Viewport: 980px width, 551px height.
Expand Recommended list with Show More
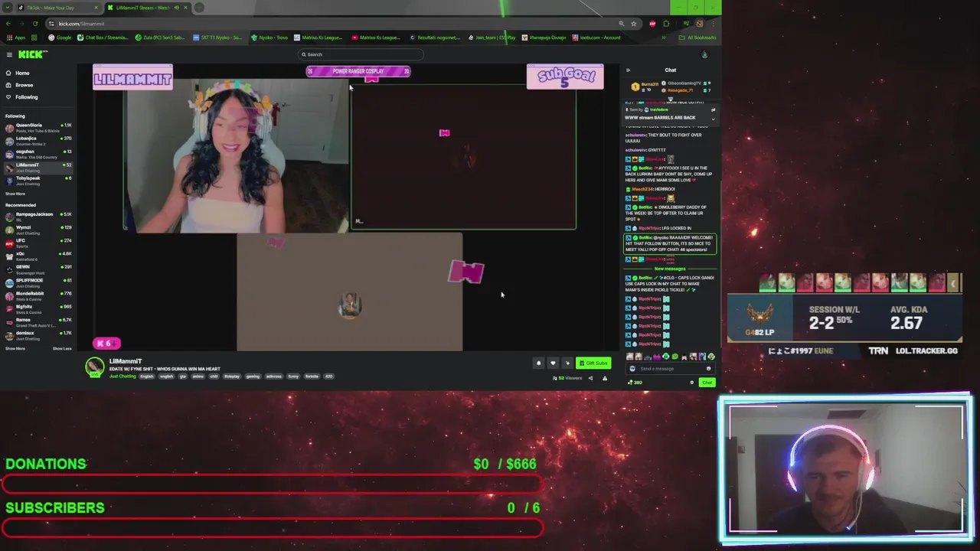click(15, 349)
